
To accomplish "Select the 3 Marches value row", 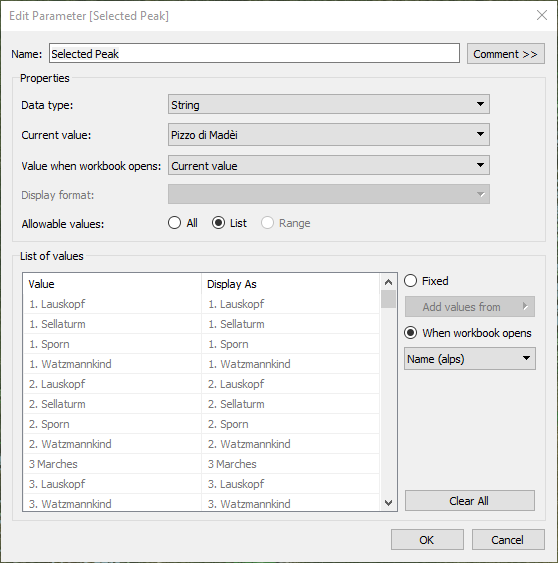I will tap(201, 464).
